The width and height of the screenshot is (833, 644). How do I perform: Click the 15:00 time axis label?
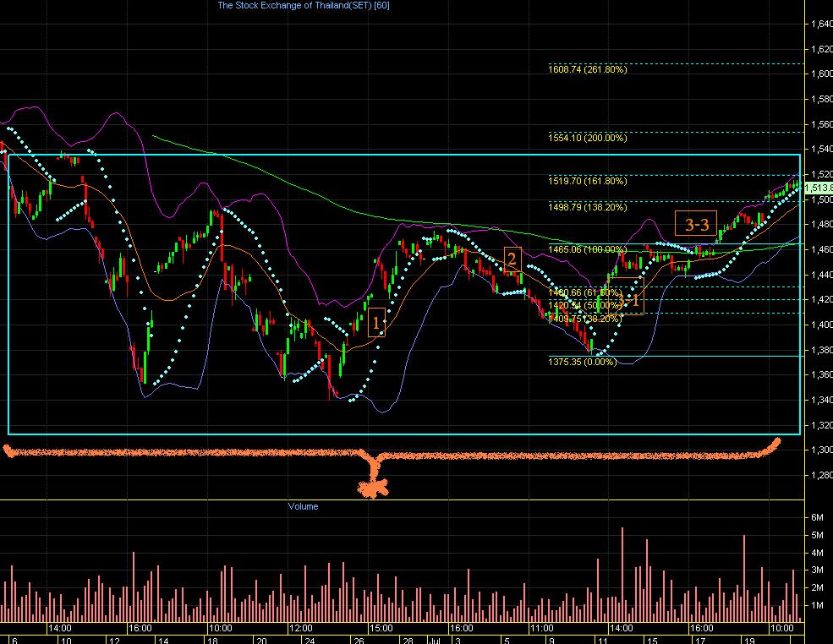coord(381,629)
